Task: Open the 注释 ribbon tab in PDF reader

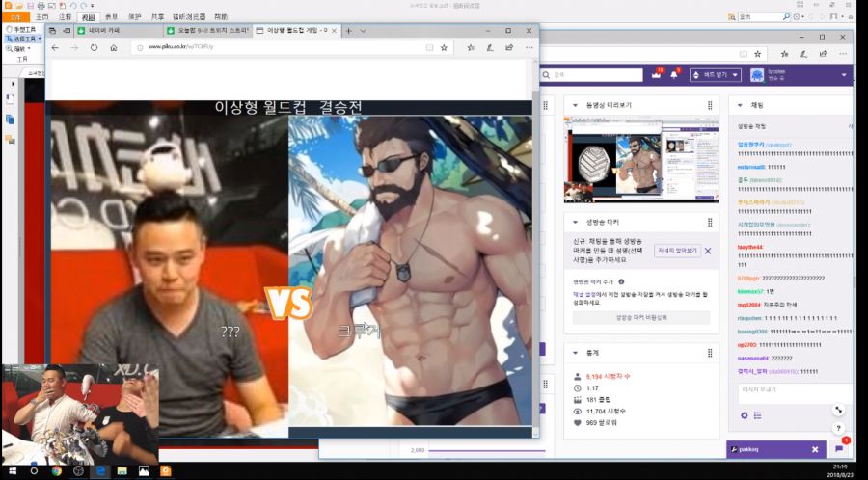Action: pos(66,17)
